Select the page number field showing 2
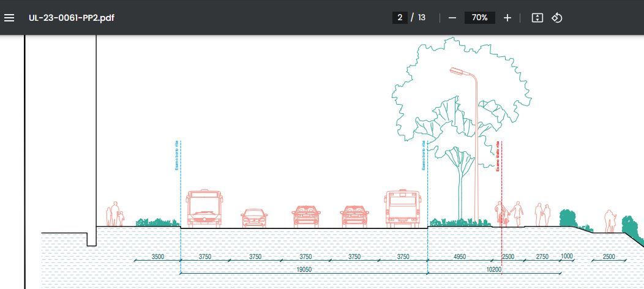The width and height of the screenshot is (644, 289). point(400,17)
